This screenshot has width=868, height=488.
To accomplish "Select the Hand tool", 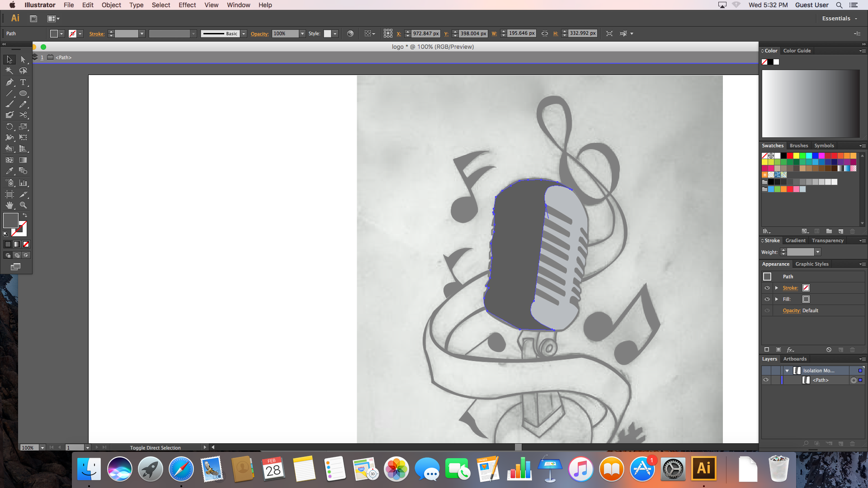I will click(x=9, y=205).
